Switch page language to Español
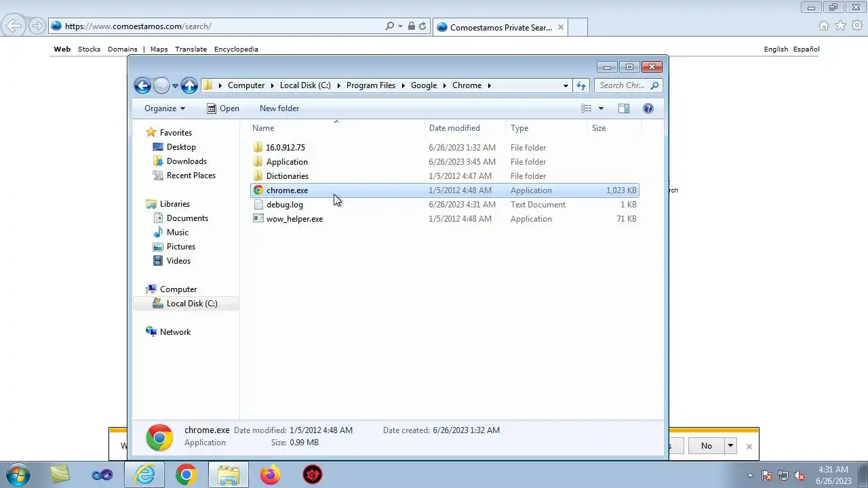The image size is (868, 488). click(x=806, y=49)
